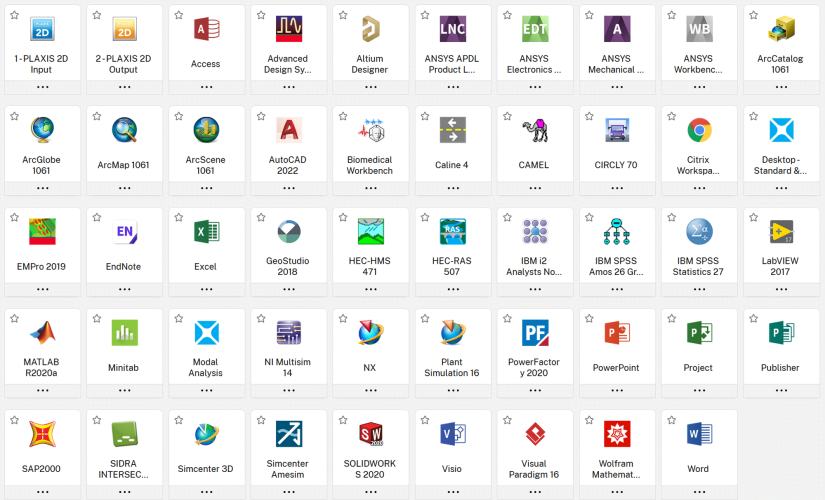The height and width of the screenshot is (500, 825).
Task: Open the PowerPoint app icon
Action: (617, 333)
